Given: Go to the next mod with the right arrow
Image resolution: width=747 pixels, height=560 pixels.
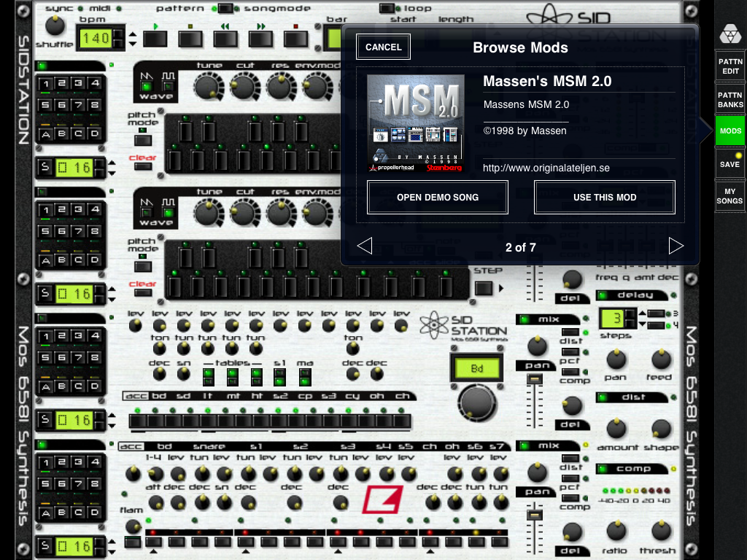Looking at the screenshot, I should [x=676, y=246].
